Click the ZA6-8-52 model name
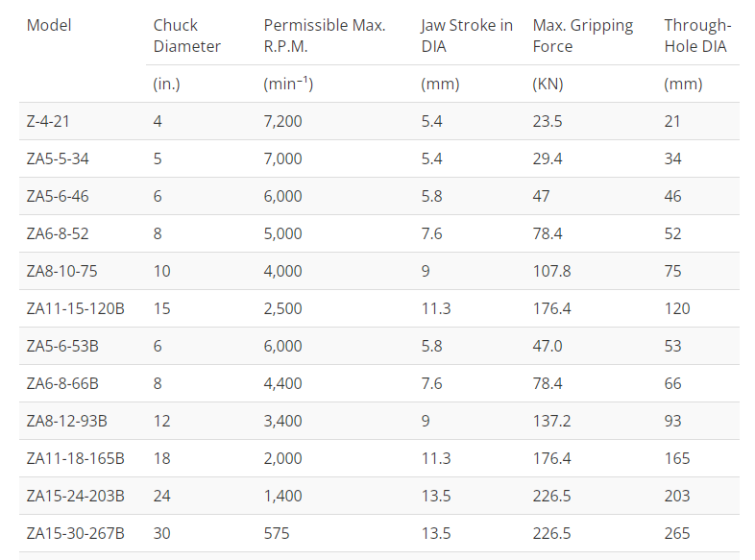This screenshot has height=560, width=755. click(x=58, y=233)
